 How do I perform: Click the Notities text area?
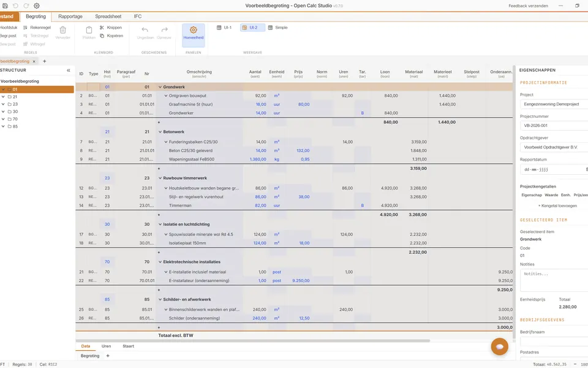pos(554,280)
